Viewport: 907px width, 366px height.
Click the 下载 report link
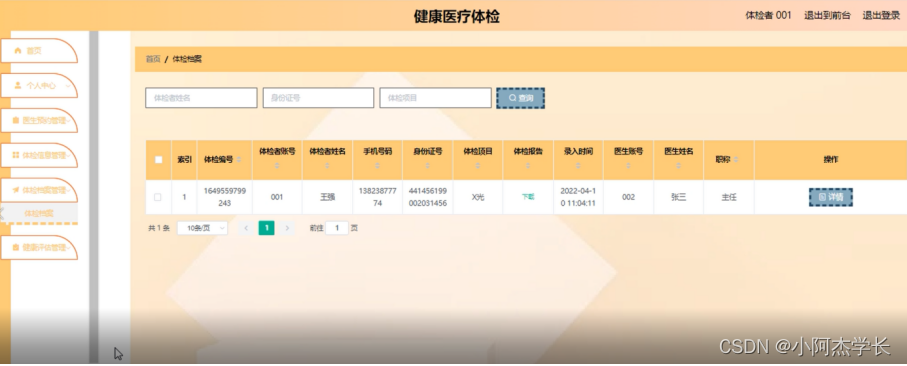click(528, 197)
